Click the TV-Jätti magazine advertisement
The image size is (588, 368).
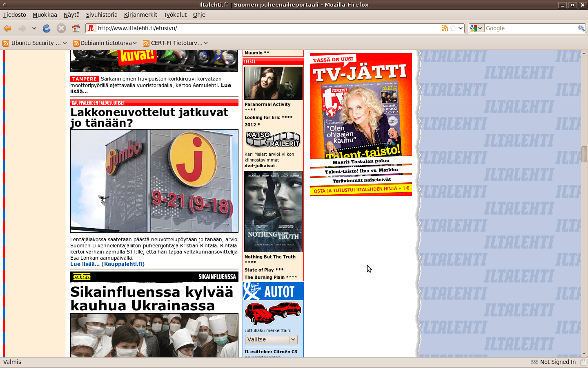coord(361,124)
